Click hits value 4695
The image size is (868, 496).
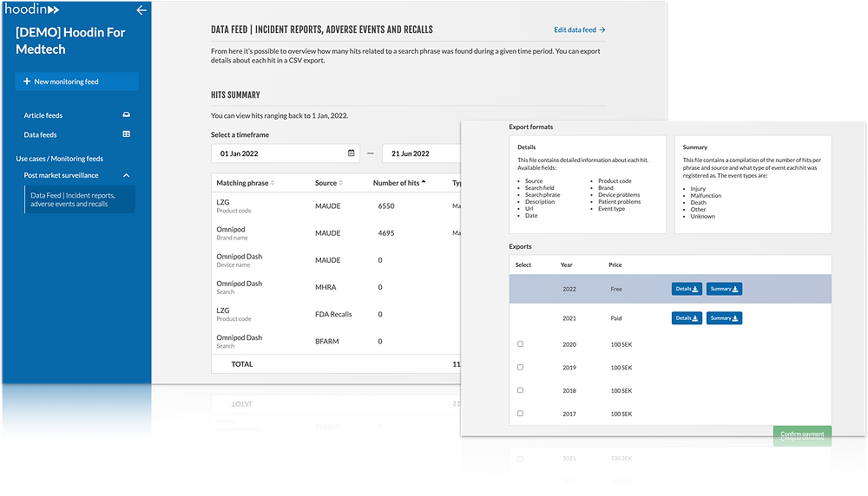coord(386,232)
